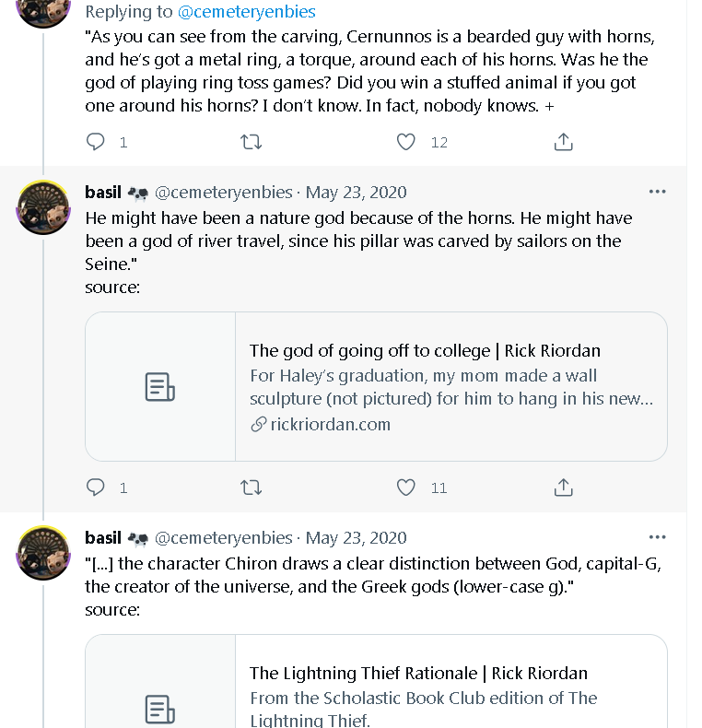
Task: Click basil's display name on Chiron tweet
Action: pyautogui.click(x=103, y=538)
